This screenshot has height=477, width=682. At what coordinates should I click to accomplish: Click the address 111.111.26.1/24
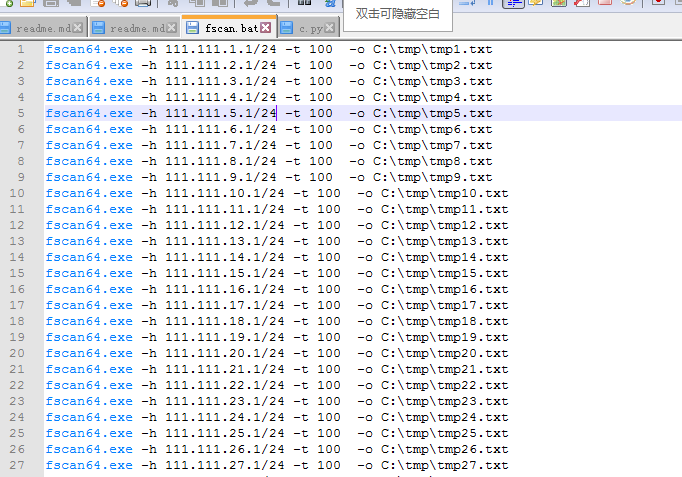(225, 449)
